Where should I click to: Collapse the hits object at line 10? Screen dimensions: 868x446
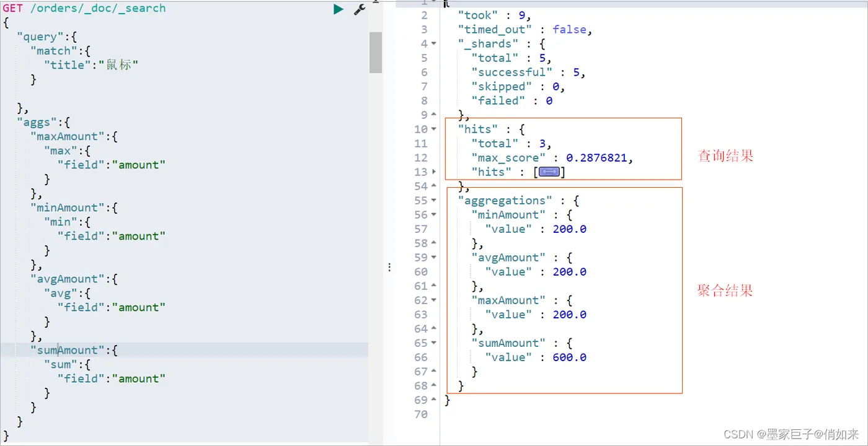click(433, 129)
